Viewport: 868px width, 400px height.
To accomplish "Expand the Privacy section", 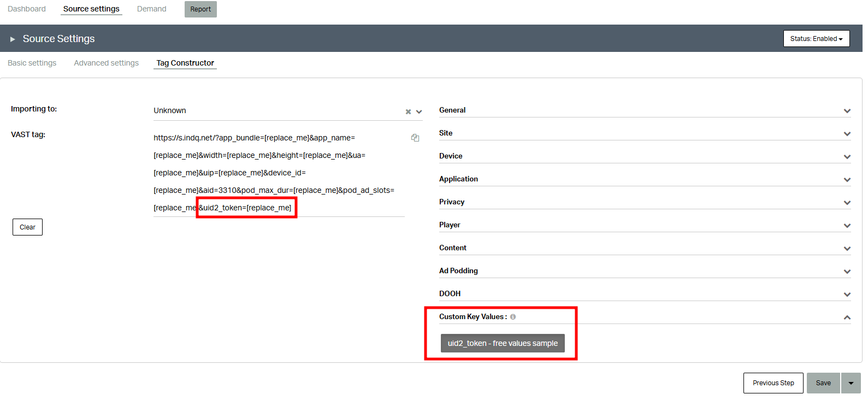I will tap(645, 202).
